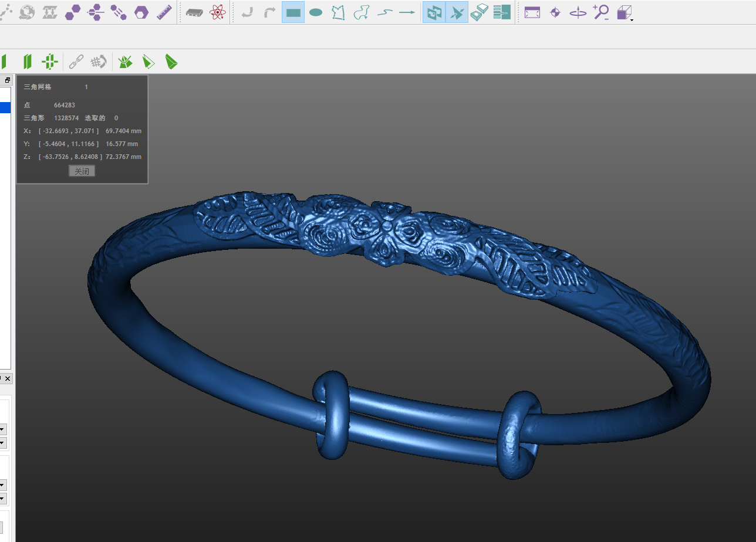
Task: Click the purple ruler measure icon
Action: pyautogui.click(x=164, y=12)
